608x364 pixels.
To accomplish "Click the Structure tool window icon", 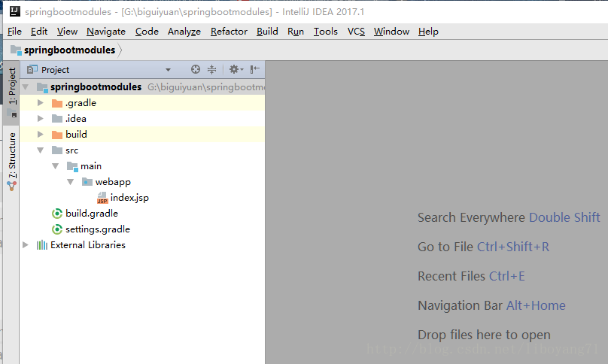I will [11, 187].
